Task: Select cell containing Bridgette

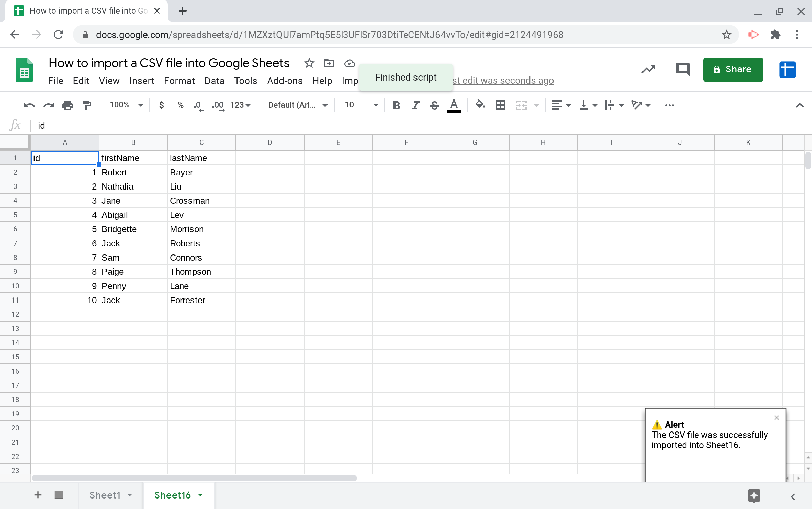Action: coord(133,229)
